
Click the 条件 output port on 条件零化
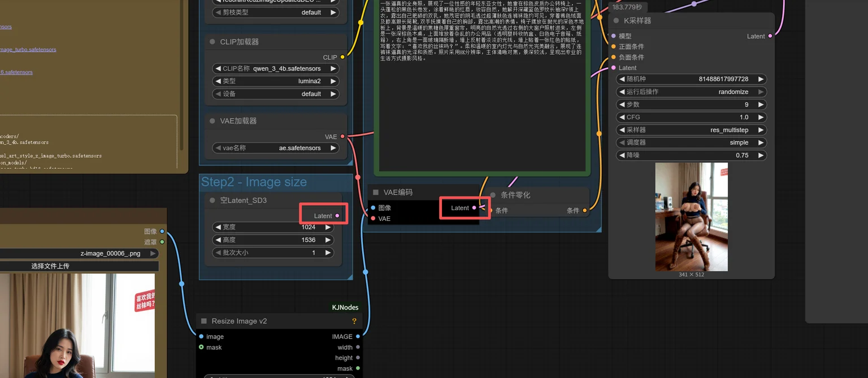point(585,211)
